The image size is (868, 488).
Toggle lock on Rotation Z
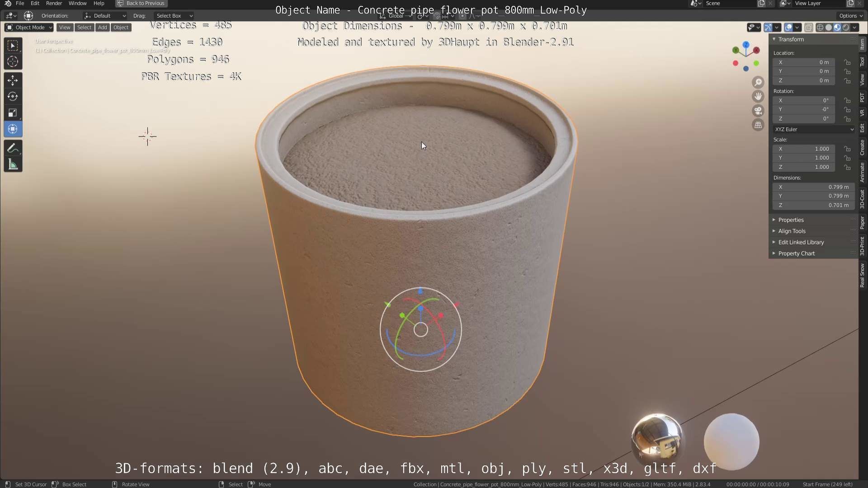click(848, 119)
